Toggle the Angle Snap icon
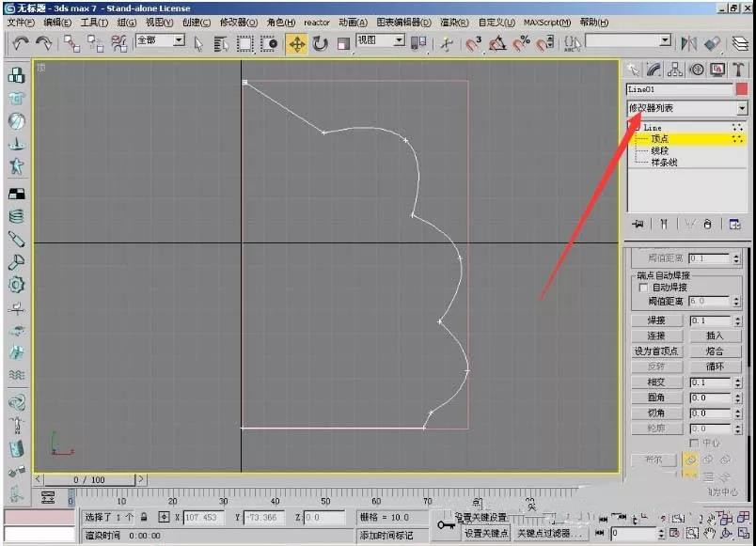756x546 pixels. (x=497, y=44)
